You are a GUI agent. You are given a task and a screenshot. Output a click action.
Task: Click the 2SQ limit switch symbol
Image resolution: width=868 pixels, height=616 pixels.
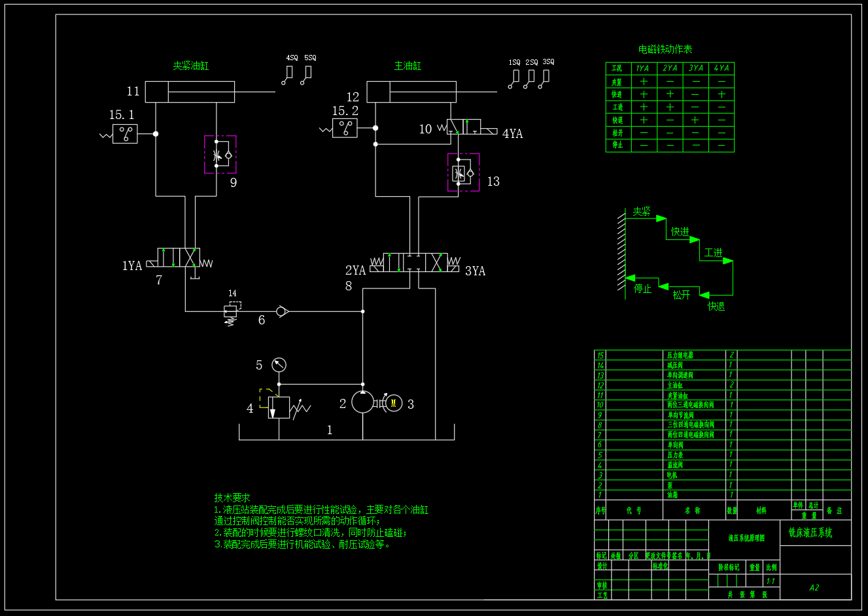click(529, 79)
